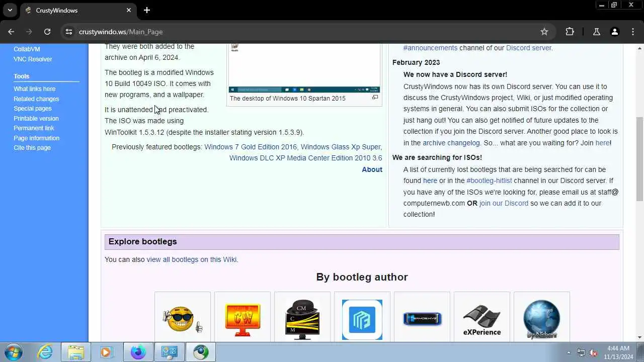Open Chrome's three-dot menu
Screen dimensions: 644x362
[633, 32]
